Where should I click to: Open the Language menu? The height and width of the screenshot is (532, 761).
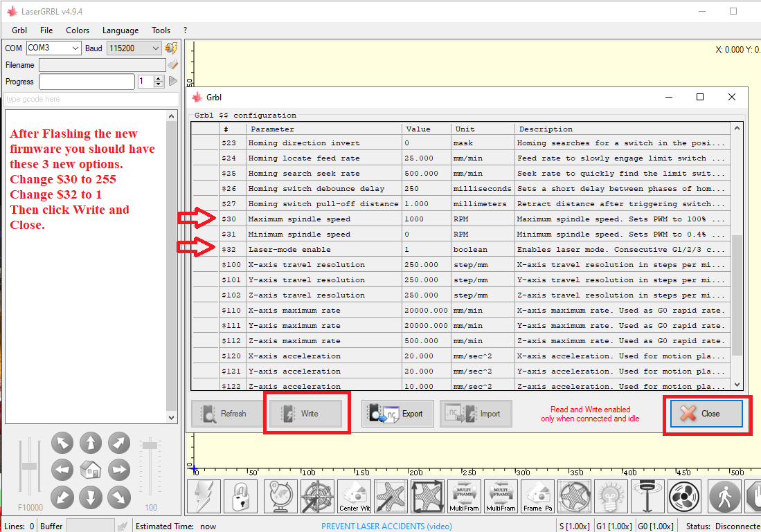coord(120,30)
